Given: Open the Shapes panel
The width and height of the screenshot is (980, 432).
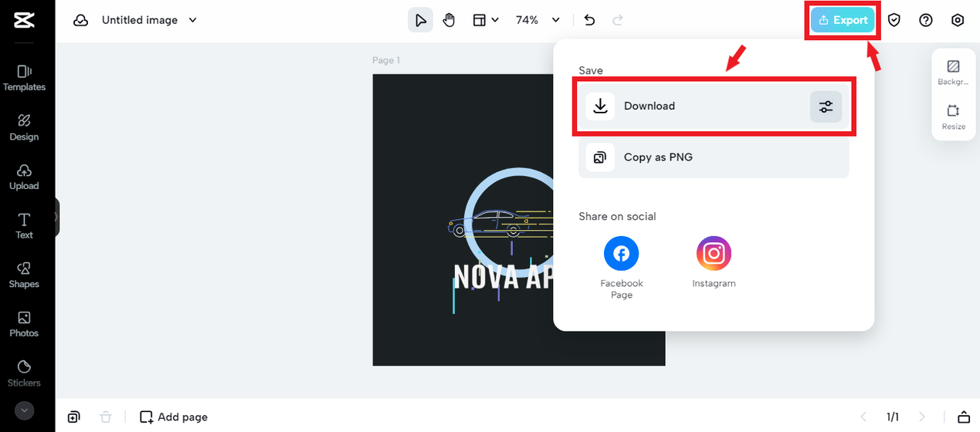Looking at the screenshot, I should (24, 275).
